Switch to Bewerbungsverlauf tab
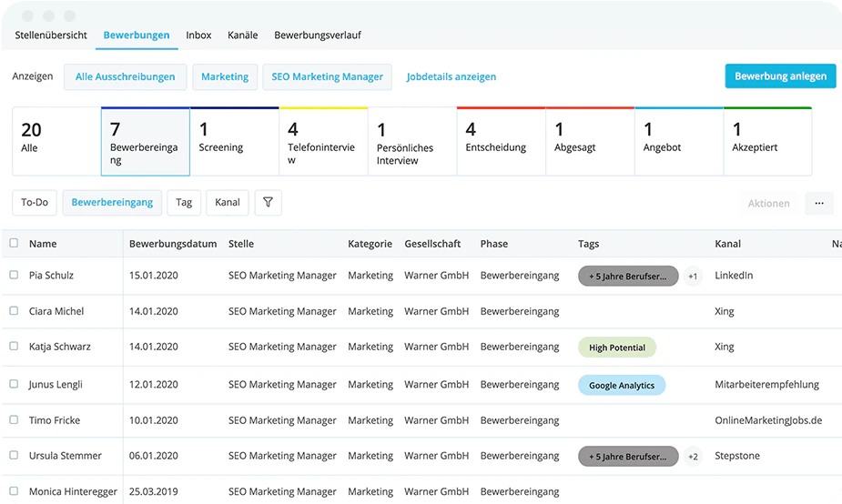Viewport: 842px width, 504px height. click(318, 35)
